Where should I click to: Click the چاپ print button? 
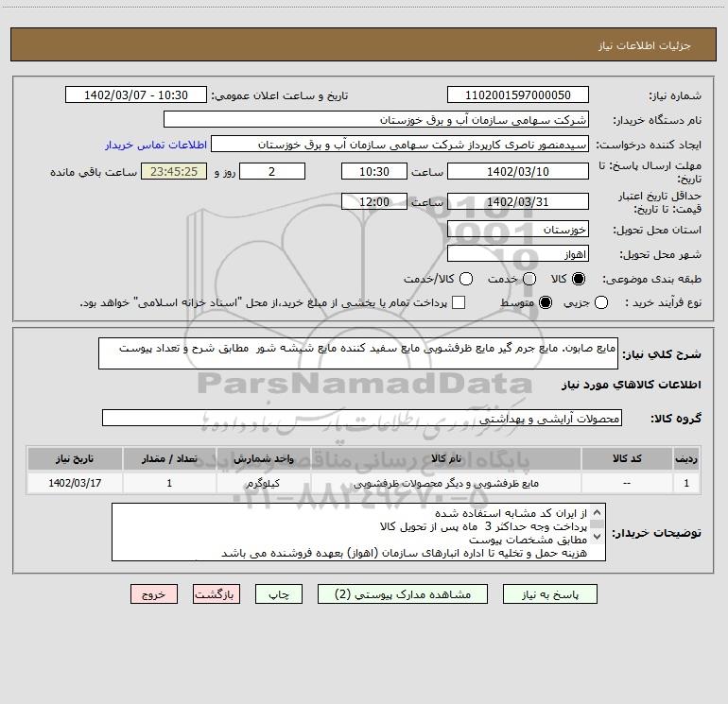tap(279, 594)
